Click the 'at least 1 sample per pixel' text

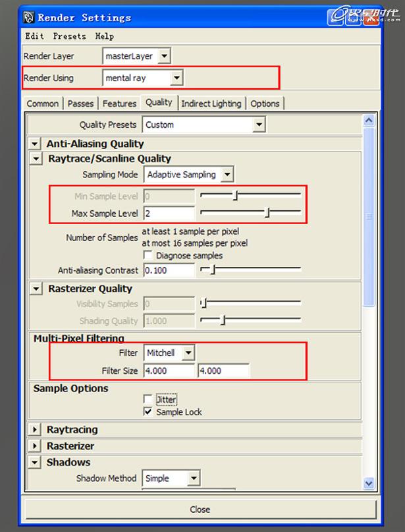tap(190, 231)
